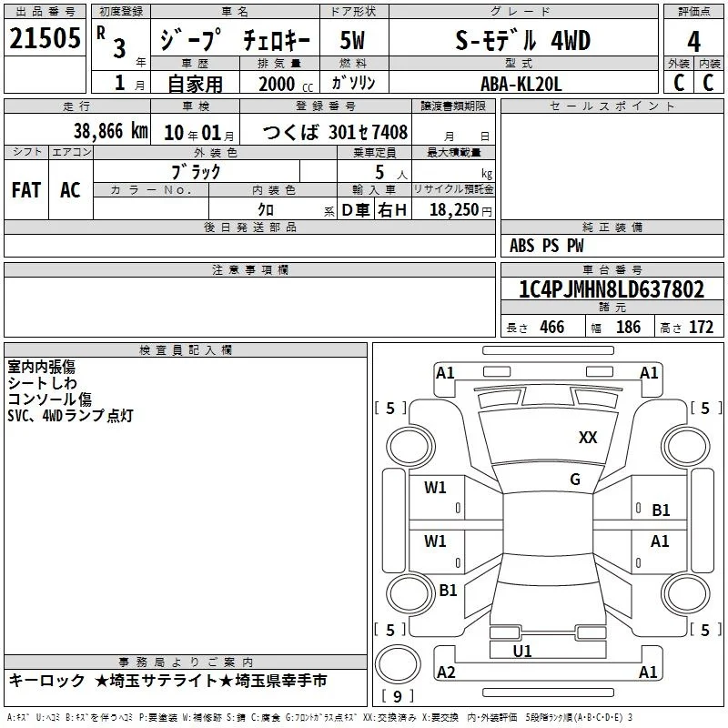Click the seating capacity 5 人
This screenshot has height=728, width=728.
point(391,173)
